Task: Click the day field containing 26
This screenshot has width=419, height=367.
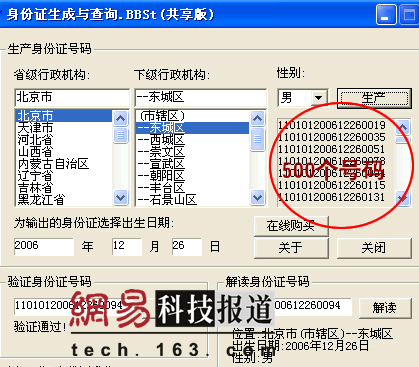Action: click(187, 246)
